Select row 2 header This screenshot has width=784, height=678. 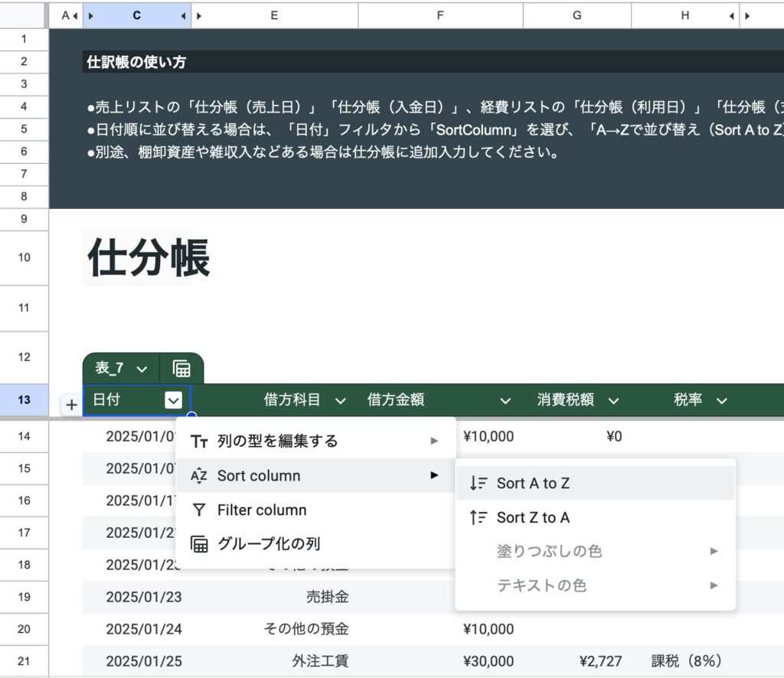24,61
